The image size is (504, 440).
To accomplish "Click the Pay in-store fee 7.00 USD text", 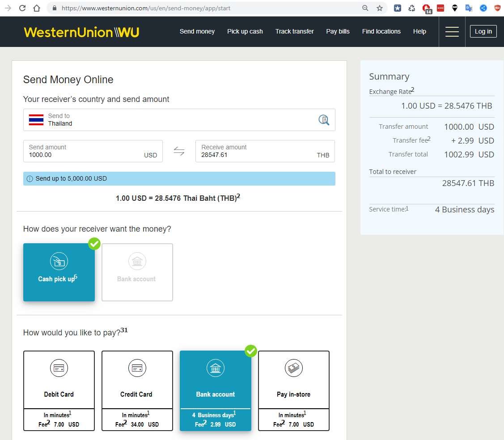I will [x=293, y=424].
